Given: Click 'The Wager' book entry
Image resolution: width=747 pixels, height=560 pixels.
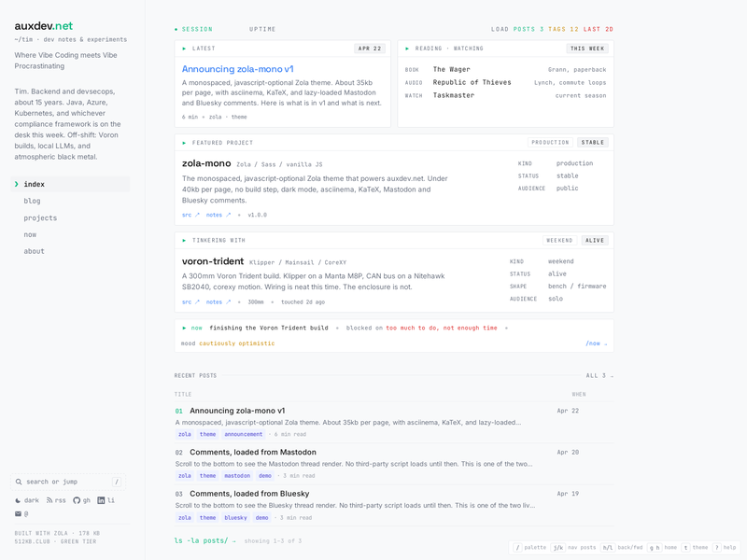Looking at the screenshot, I should (x=451, y=69).
